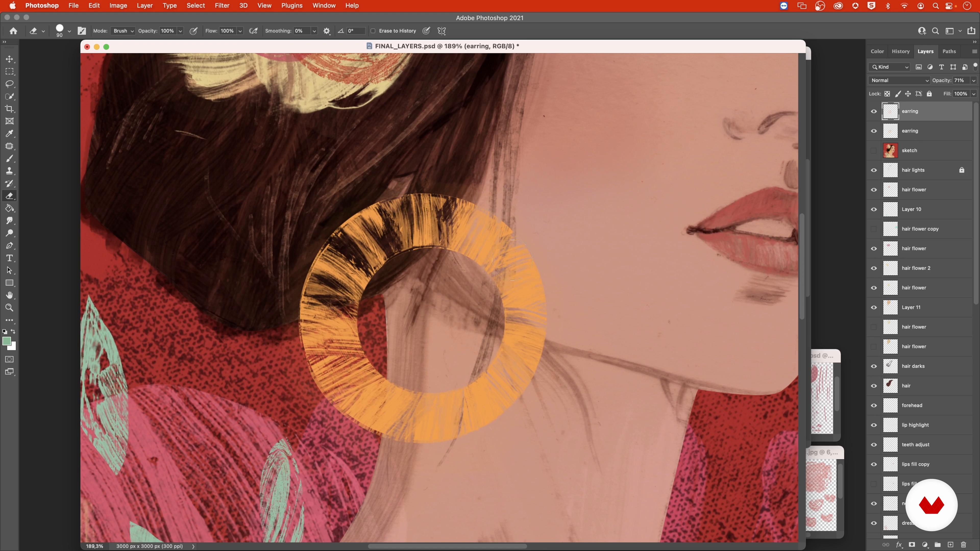This screenshot has width=980, height=551.
Task: Select the Lasso tool
Action: tap(9, 84)
